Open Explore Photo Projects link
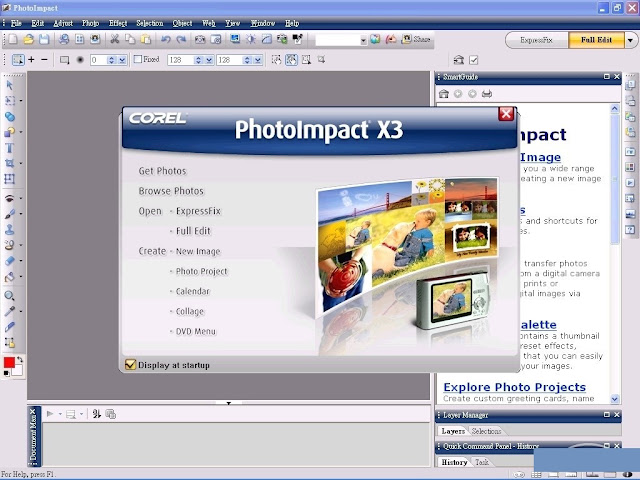Viewport: 640px width, 480px height. (515, 387)
